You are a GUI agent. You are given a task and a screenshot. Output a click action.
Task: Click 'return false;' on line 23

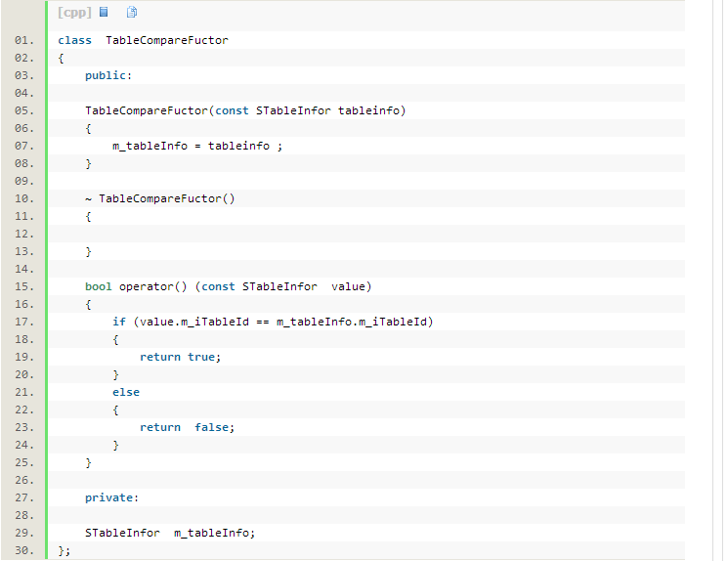[187, 428]
